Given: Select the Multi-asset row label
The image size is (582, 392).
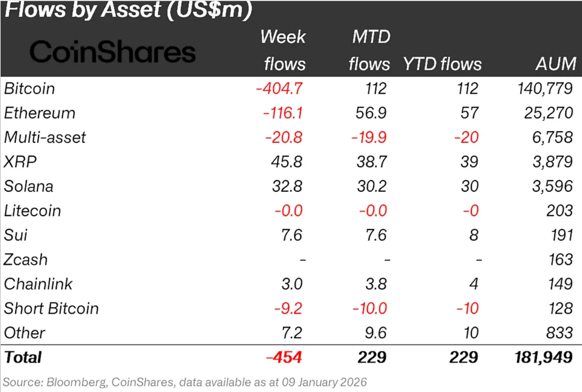Looking at the screenshot, I should (45, 137).
